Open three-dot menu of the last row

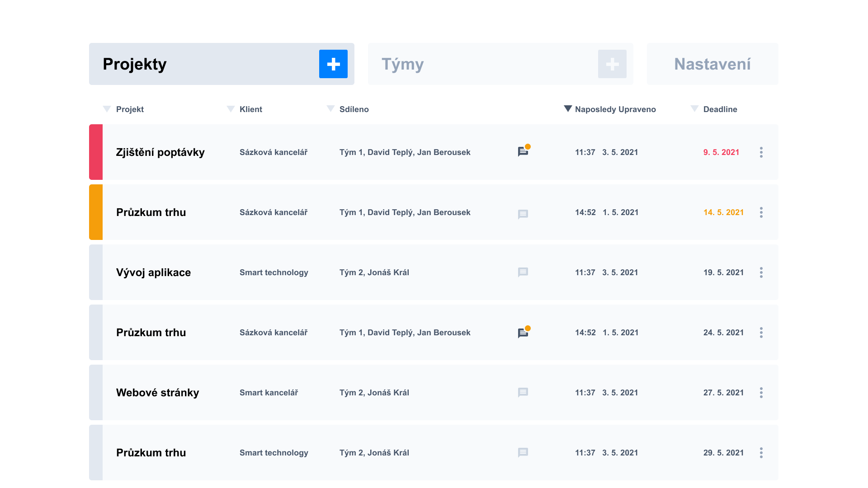761,453
